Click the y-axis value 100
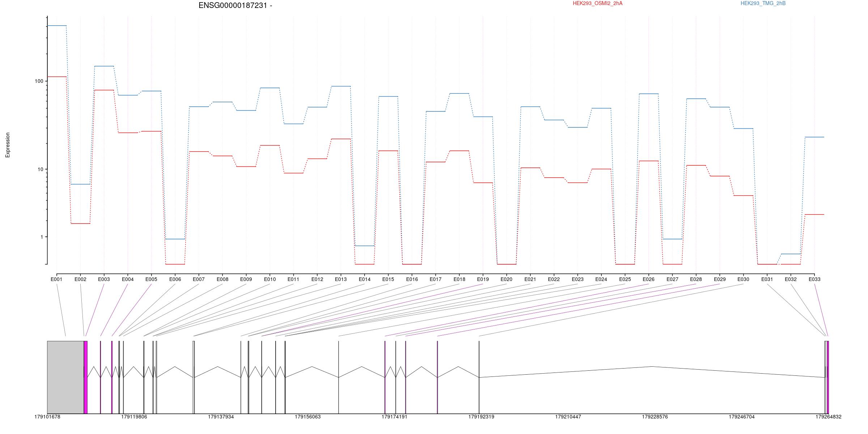 pyautogui.click(x=39, y=81)
